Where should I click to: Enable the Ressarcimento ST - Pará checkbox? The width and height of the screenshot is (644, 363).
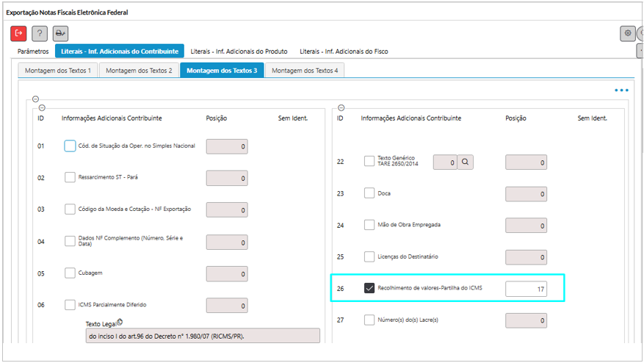pyautogui.click(x=70, y=177)
